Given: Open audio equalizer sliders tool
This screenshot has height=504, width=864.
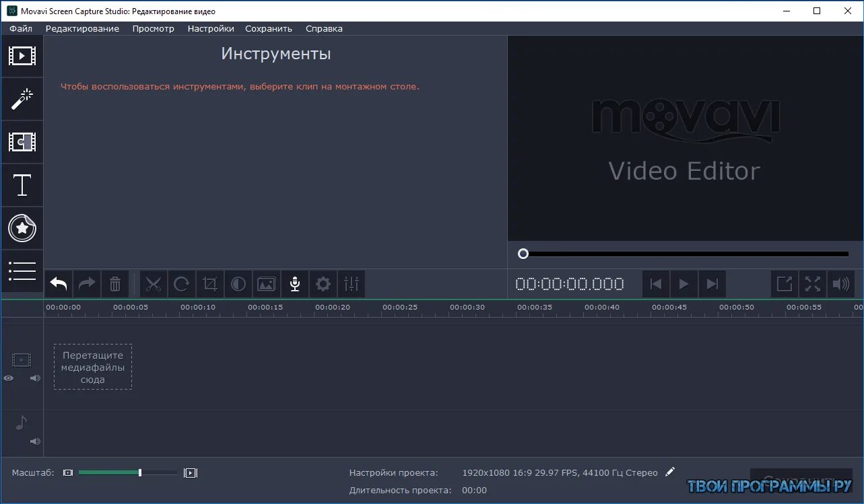Looking at the screenshot, I should click(352, 284).
